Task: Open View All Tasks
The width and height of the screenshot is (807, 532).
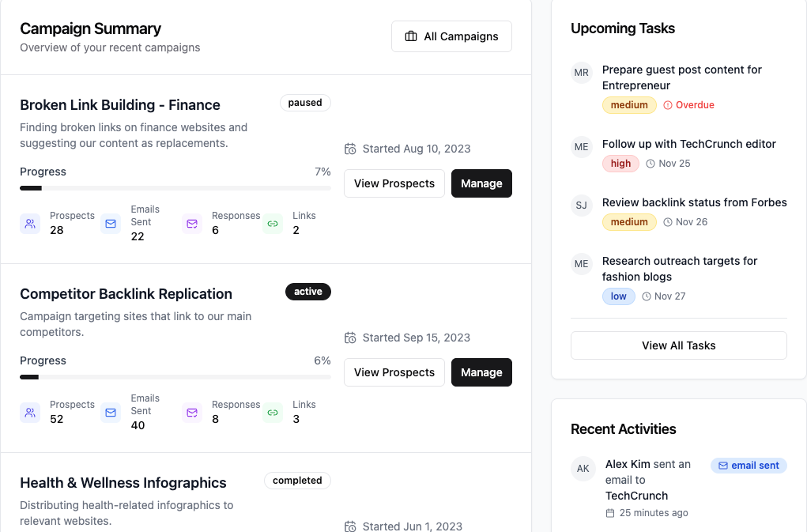Action: 678,345
